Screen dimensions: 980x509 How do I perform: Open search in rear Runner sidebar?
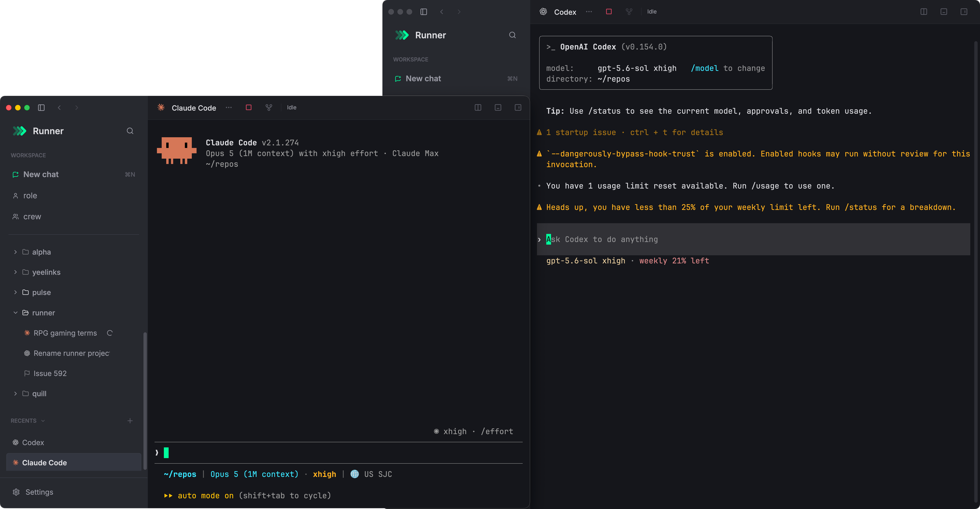[512, 35]
